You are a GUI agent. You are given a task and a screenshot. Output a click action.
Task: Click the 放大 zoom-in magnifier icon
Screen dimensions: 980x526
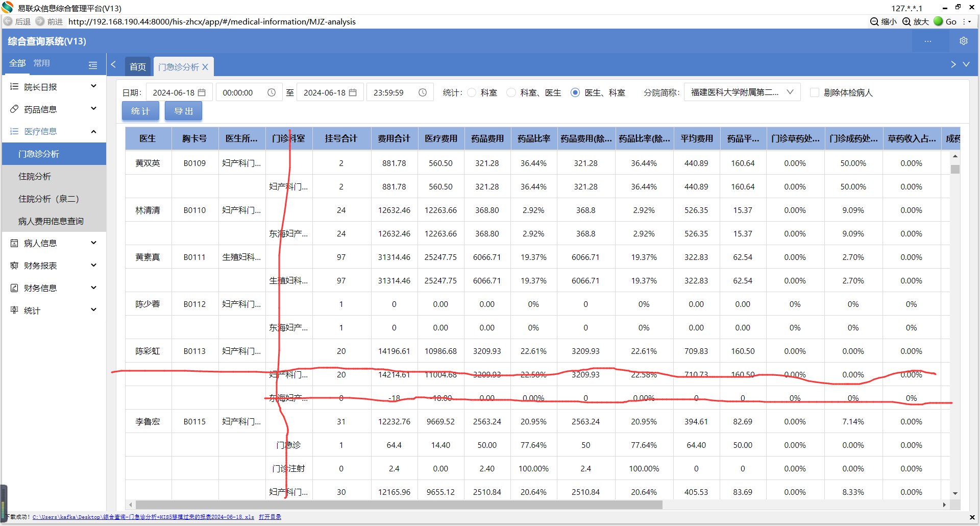906,21
